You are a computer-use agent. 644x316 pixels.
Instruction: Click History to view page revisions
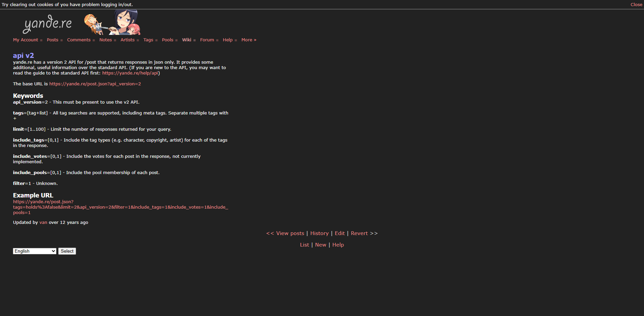pos(319,233)
